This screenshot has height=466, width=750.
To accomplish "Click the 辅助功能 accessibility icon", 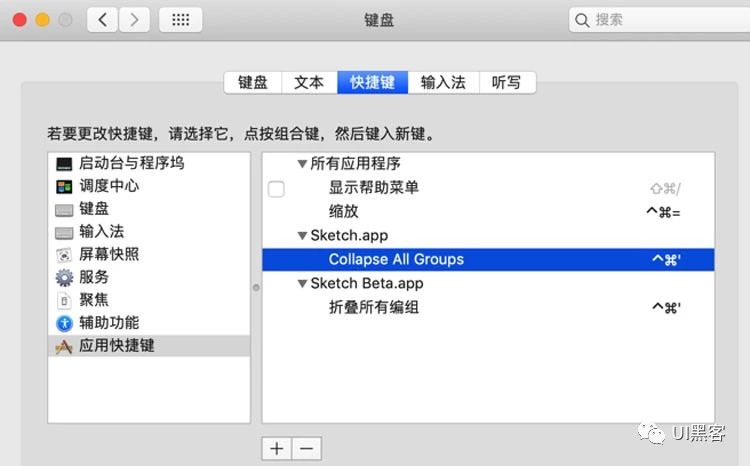I will click(x=64, y=323).
